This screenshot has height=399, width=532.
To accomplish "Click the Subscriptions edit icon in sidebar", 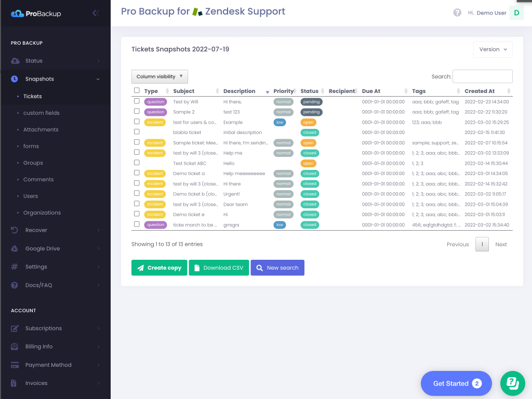I will [15, 328].
